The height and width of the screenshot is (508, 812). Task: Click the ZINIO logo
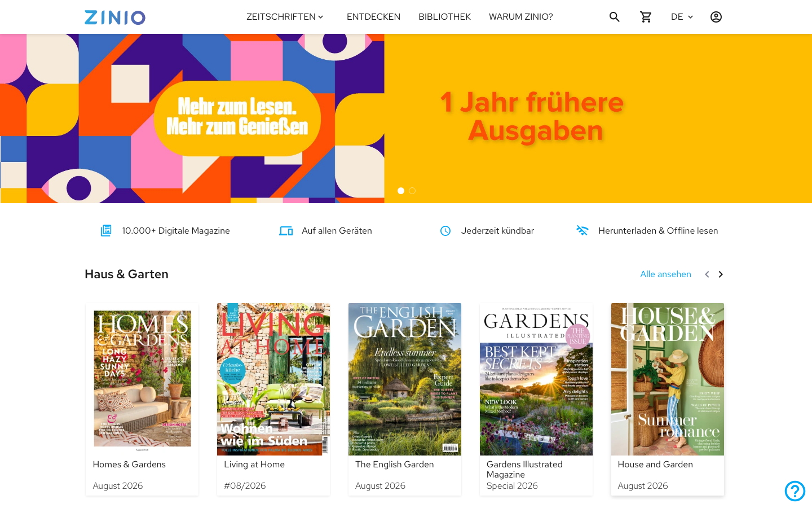115,17
